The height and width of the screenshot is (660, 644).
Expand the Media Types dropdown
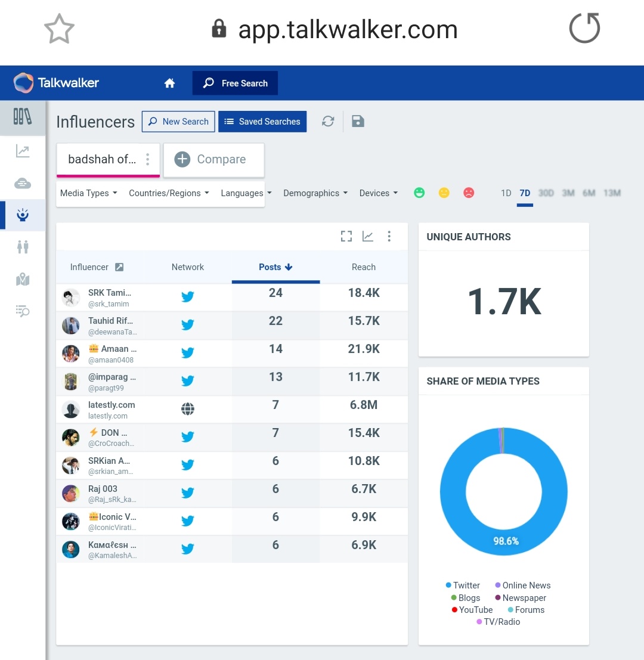tap(88, 193)
